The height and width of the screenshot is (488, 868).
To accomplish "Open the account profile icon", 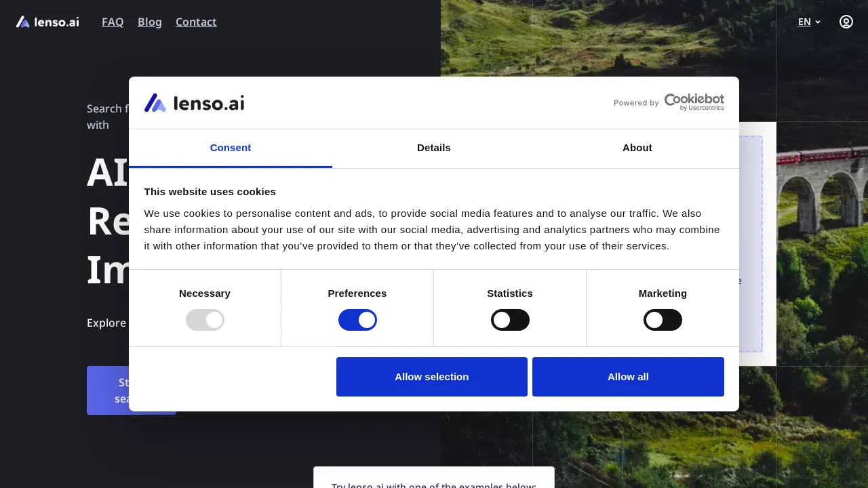I will click(x=846, y=22).
